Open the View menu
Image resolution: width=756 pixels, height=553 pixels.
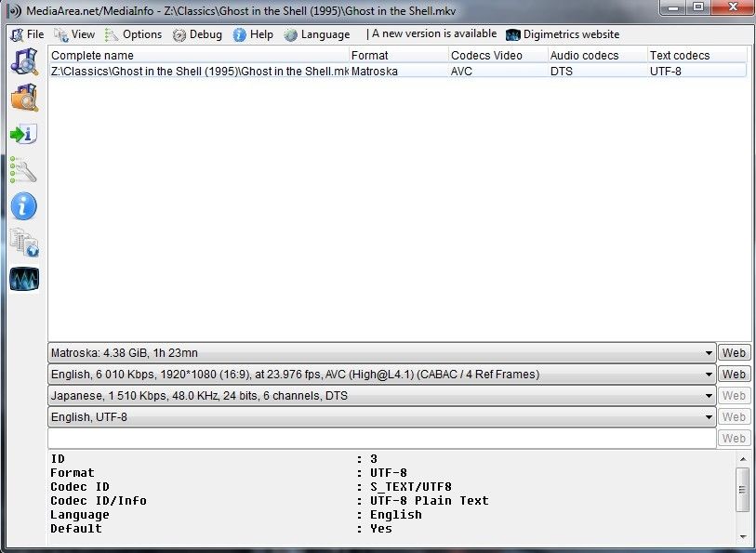point(74,34)
